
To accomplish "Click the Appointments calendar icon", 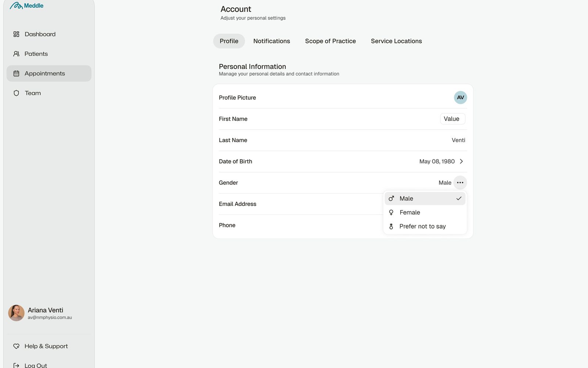I will (x=16, y=74).
